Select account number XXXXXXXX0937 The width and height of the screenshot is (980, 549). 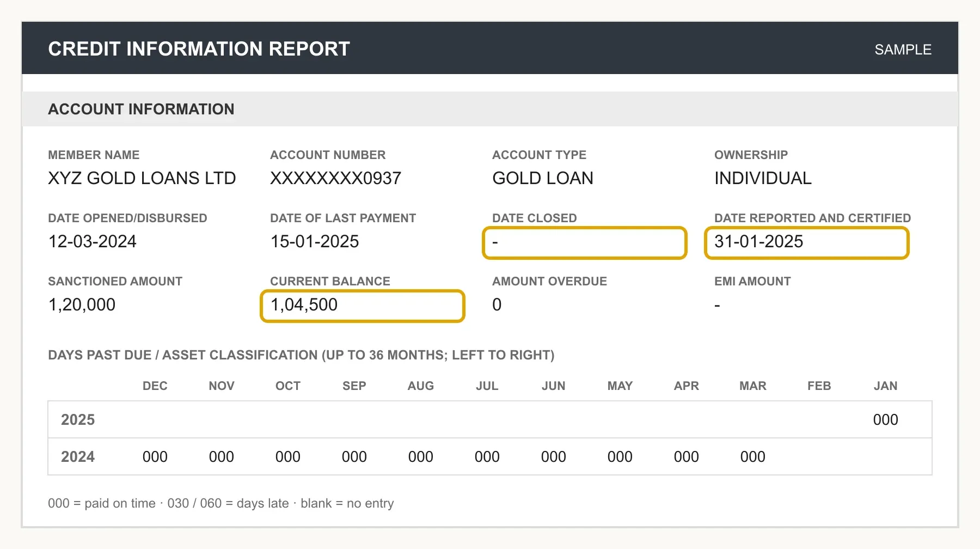click(x=335, y=178)
